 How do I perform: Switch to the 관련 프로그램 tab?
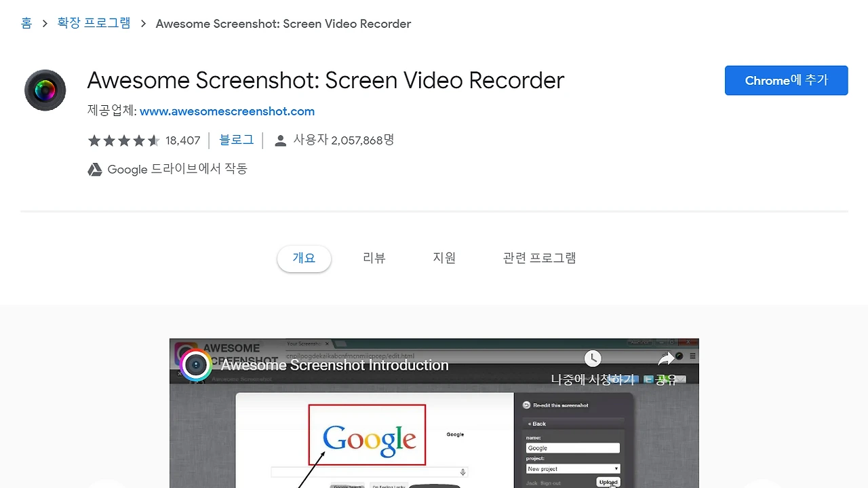pos(539,258)
